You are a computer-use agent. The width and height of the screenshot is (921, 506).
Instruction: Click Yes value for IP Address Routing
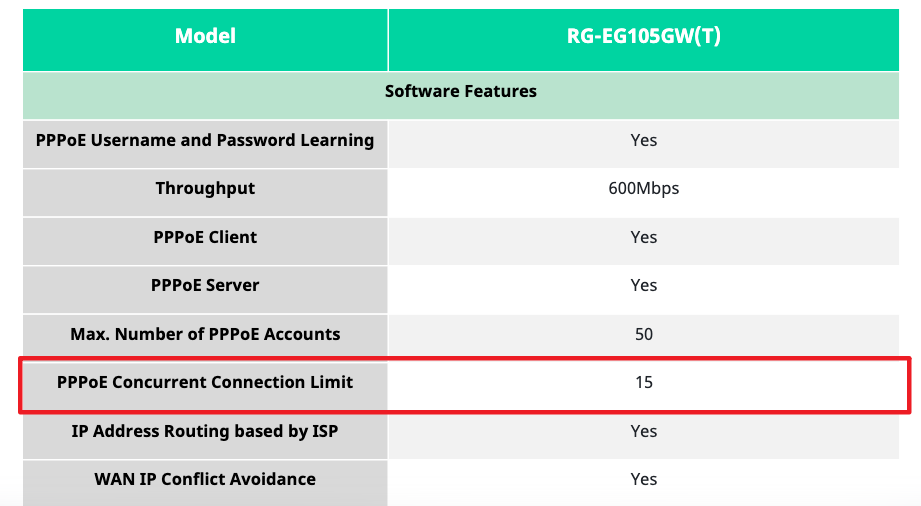[644, 431]
